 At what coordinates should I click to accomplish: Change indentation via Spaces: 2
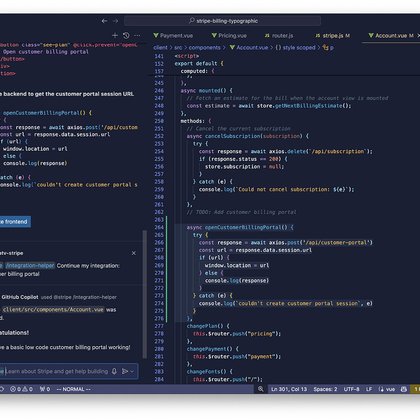tap(325, 389)
